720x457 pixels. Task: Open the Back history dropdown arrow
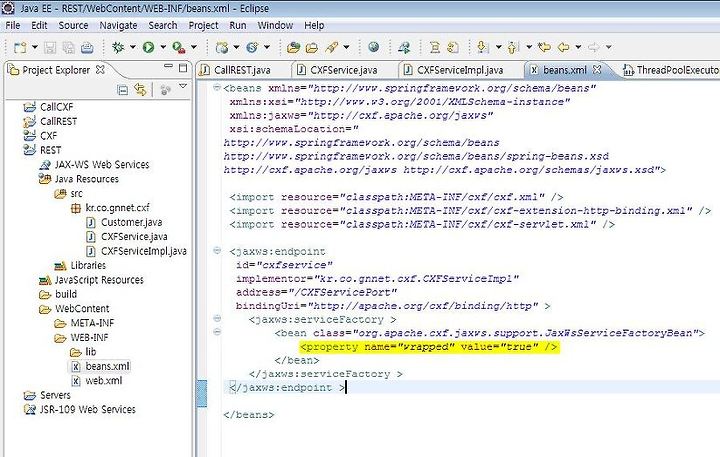(x=578, y=47)
